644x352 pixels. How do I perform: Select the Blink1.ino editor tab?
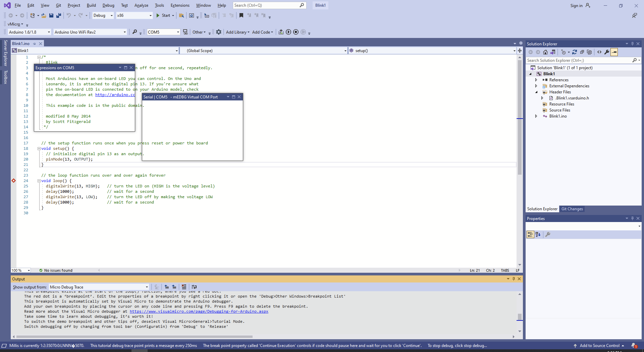tap(21, 44)
